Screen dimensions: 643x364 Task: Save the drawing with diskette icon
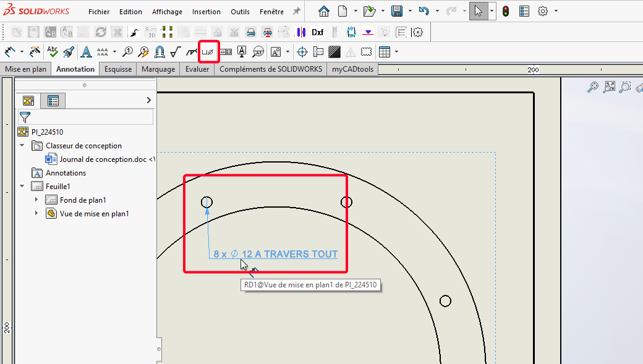coord(397,12)
